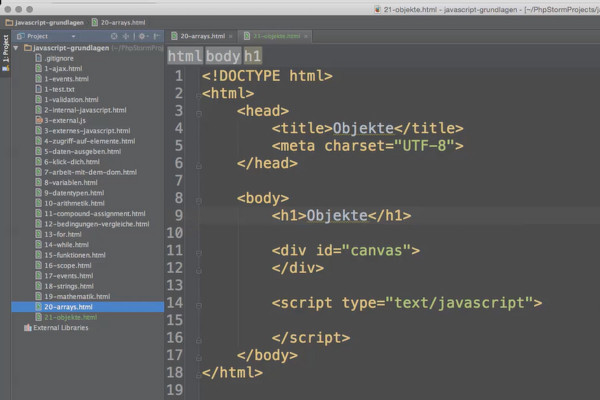The image size is (600, 400).
Task: Fold the closing head tag at line 6
Action: click(199, 166)
